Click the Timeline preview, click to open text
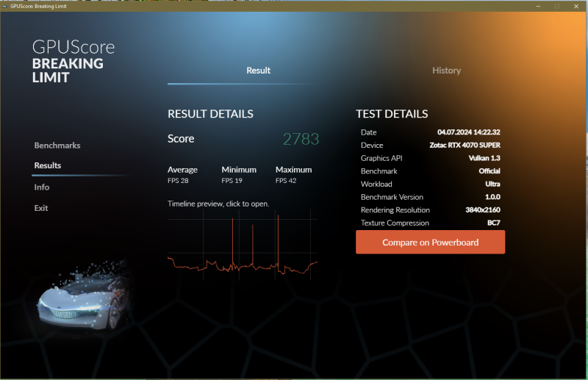588x380 pixels. click(x=218, y=204)
